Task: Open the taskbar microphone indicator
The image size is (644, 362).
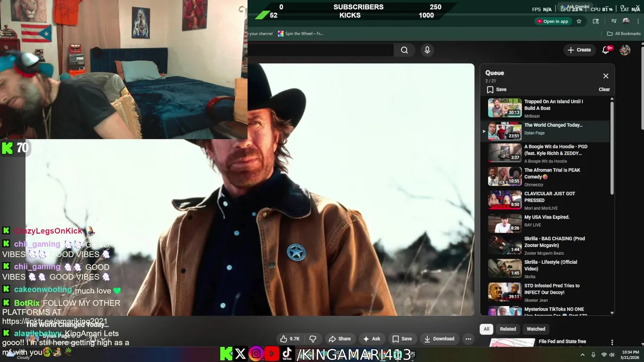Action: 593,354
